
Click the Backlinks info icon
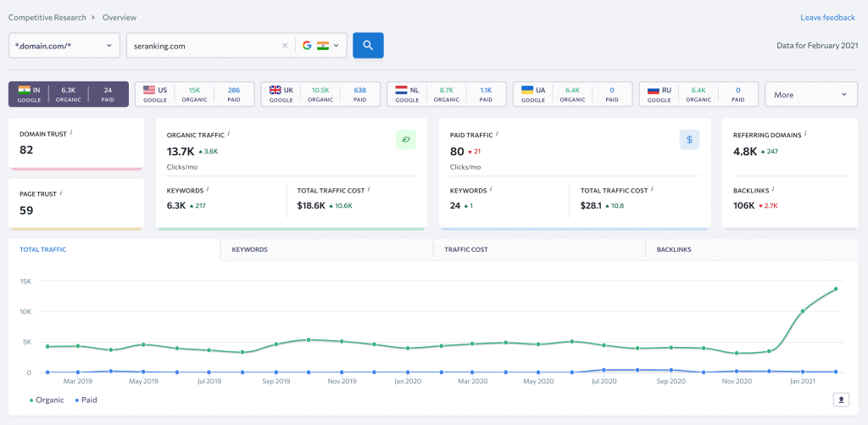click(773, 189)
